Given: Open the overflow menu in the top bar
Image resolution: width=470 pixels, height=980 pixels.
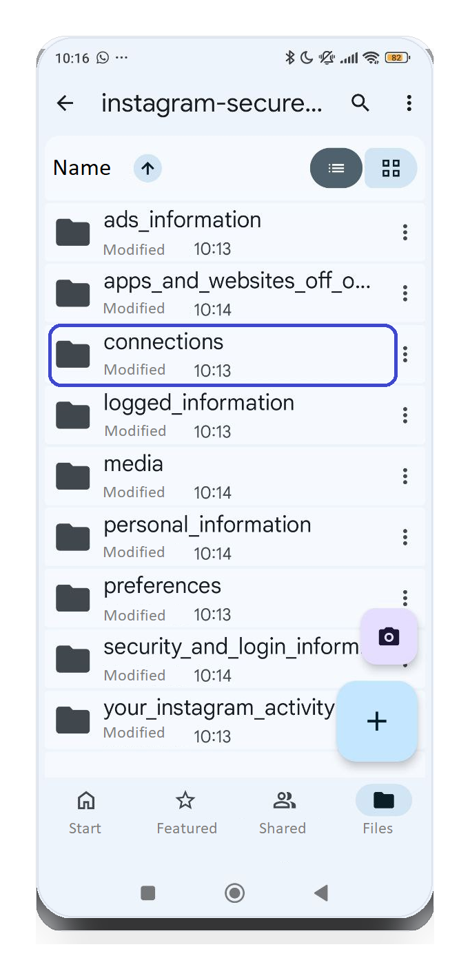Looking at the screenshot, I should [x=409, y=103].
